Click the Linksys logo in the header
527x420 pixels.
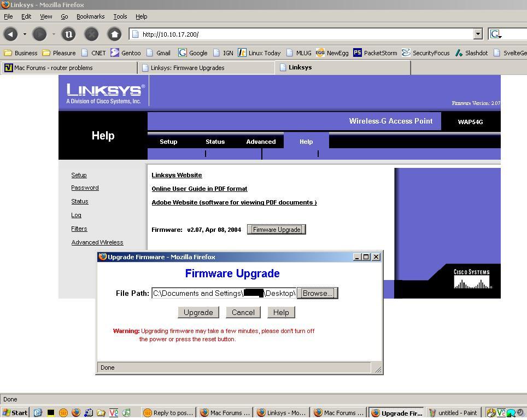(x=106, y=93)
